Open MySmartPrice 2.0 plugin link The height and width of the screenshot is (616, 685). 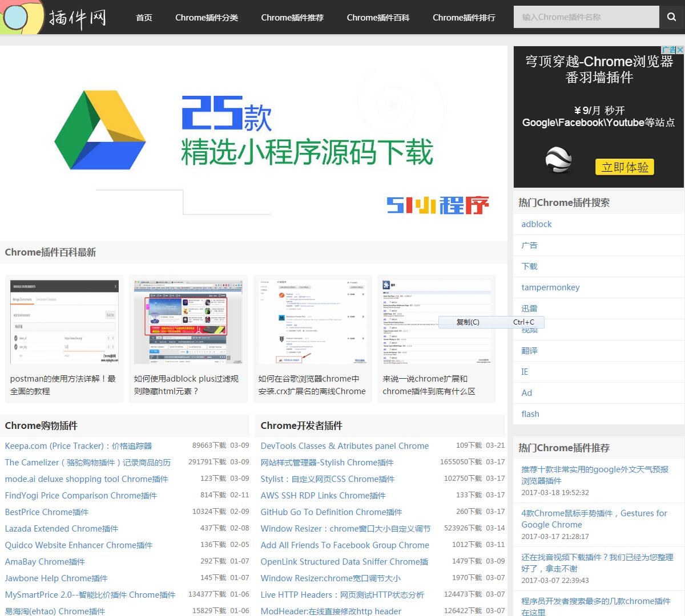coord(90,595)
